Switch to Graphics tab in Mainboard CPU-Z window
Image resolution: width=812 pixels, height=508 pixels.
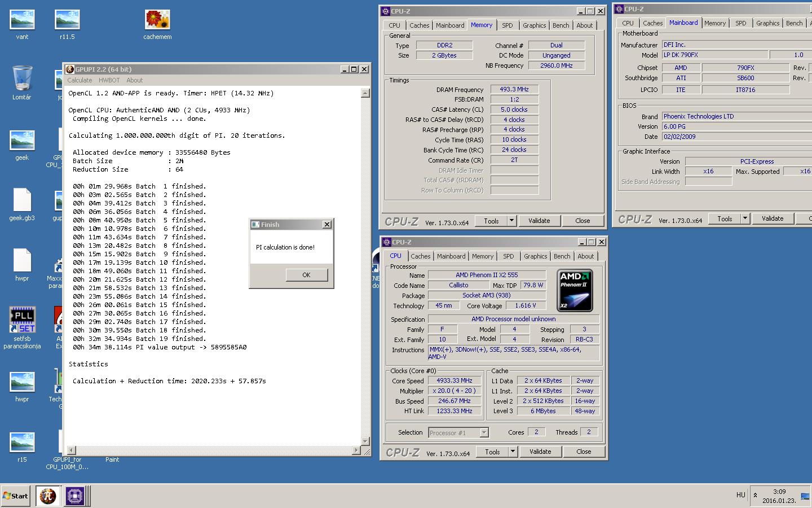[767, 23]
